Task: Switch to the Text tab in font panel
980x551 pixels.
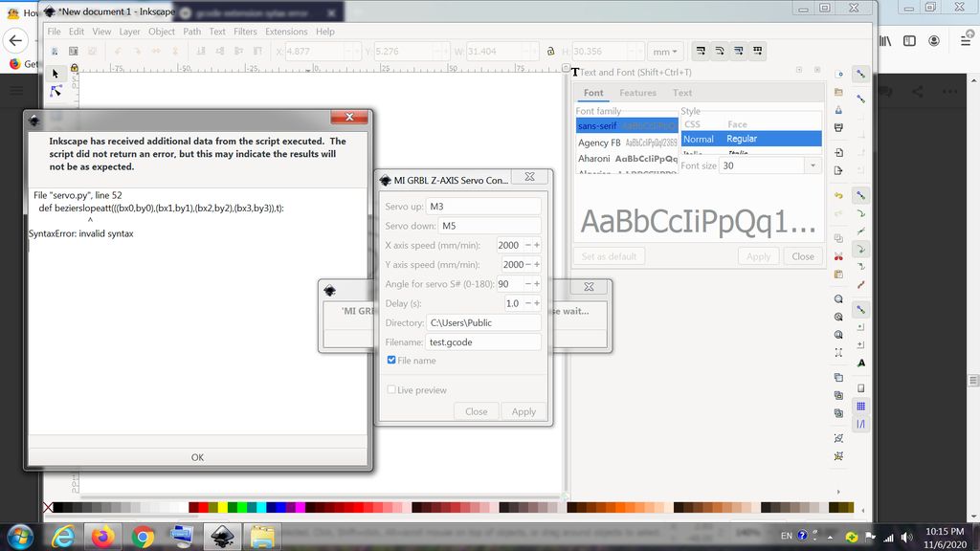Action: (681, 93)
